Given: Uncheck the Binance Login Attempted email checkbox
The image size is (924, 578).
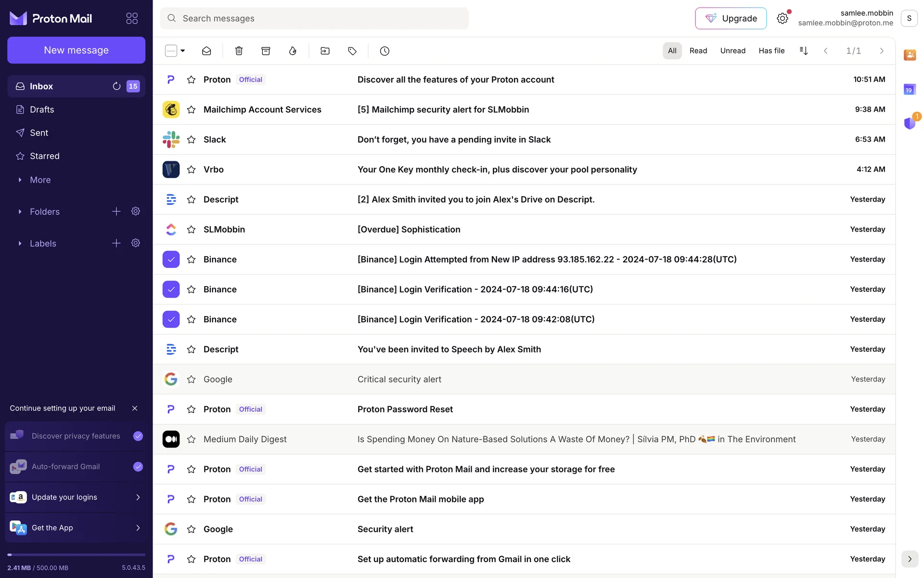Looking at the screenshot, I should [x=171, y=259].
